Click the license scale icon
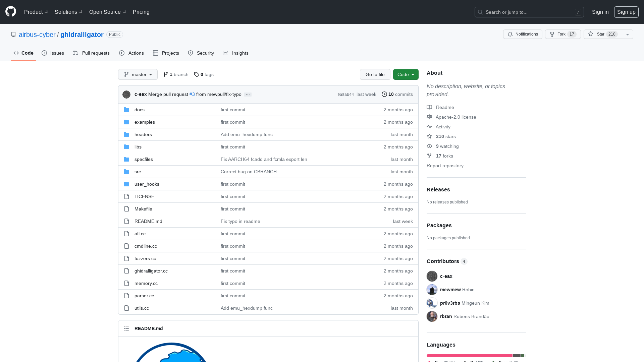The width and height of the screenshot is (644, 362). (x=429, y=117)
